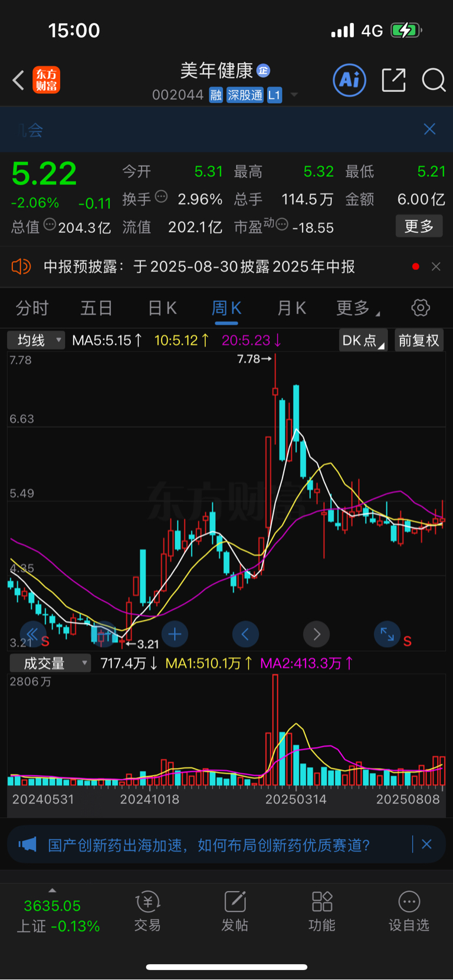Screen dimensions: 453x980
Task: Tap the 20:5.23 moving average value
Action: (252, 340)
